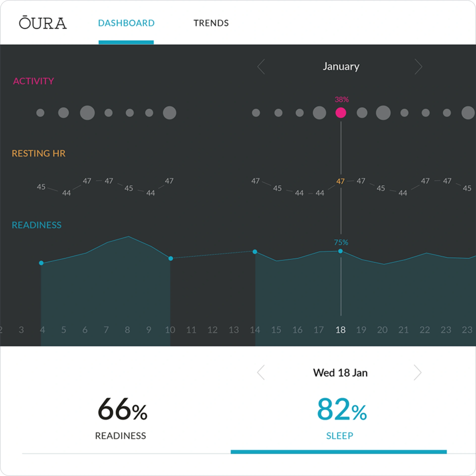
Task: Click the Readiness chart section label
Action: (x=37, y=225)
